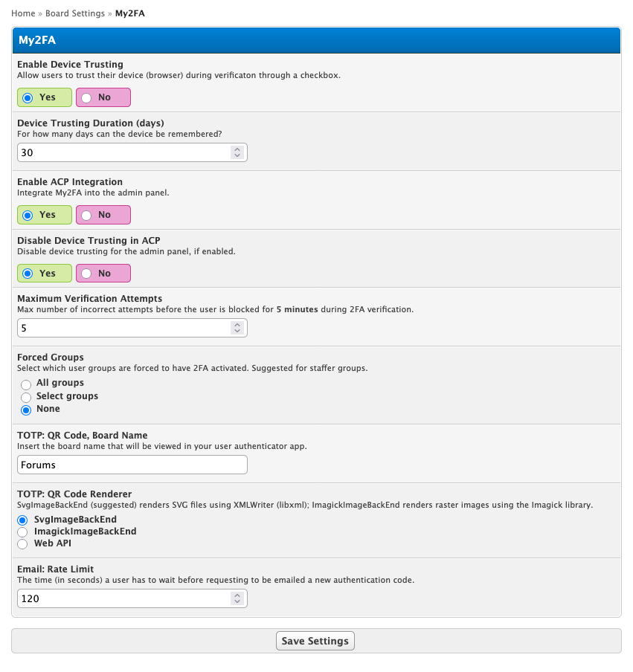Click Device Trusting Duration number field

(123, 152)
